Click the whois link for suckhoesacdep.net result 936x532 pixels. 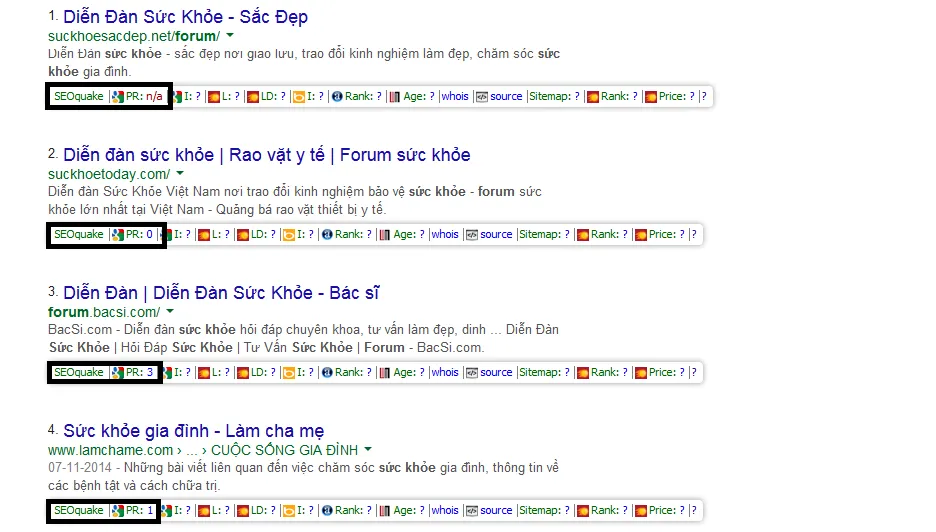click(455, 97)
